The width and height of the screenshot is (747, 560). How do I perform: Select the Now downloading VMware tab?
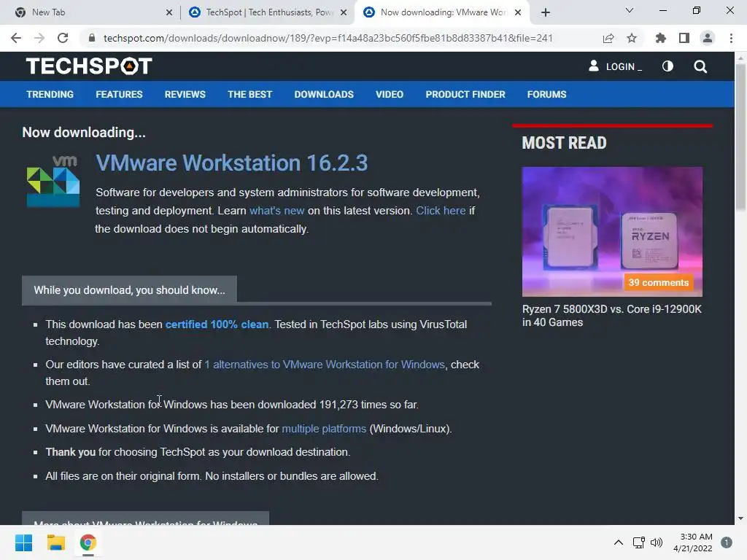(441, 12)
